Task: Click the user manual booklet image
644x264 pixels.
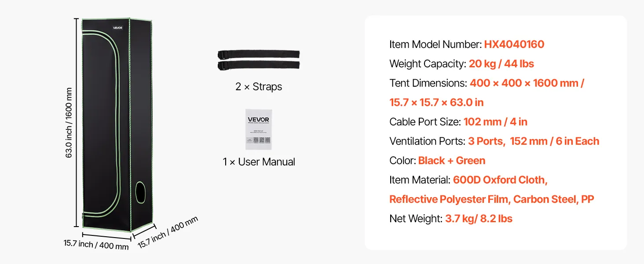Action: click(x=258, y=129)
